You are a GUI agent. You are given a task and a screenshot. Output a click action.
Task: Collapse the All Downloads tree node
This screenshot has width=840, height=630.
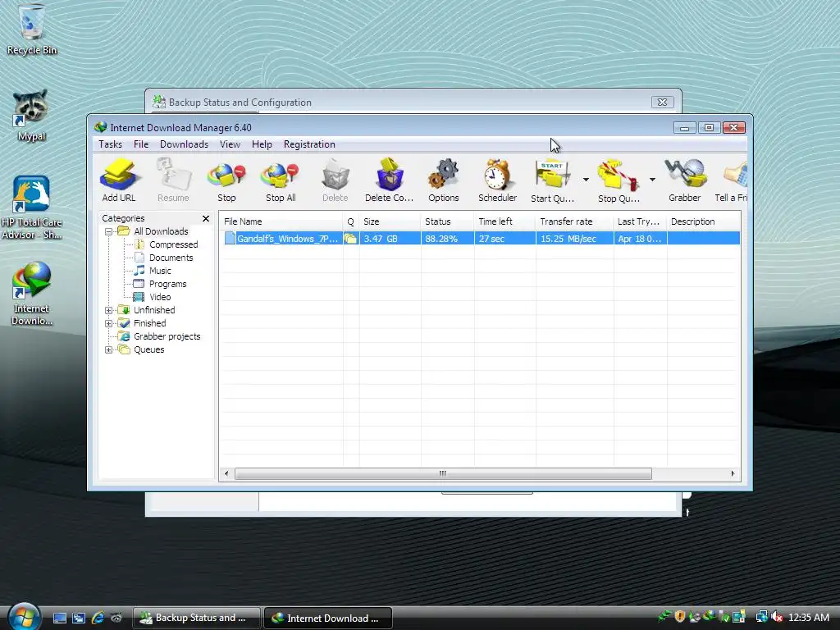tap(109, 232)
